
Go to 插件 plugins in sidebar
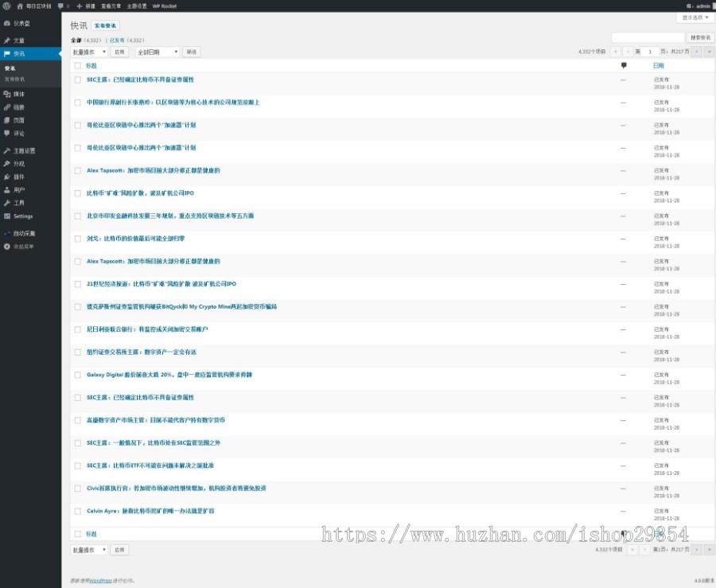(18, 177)
